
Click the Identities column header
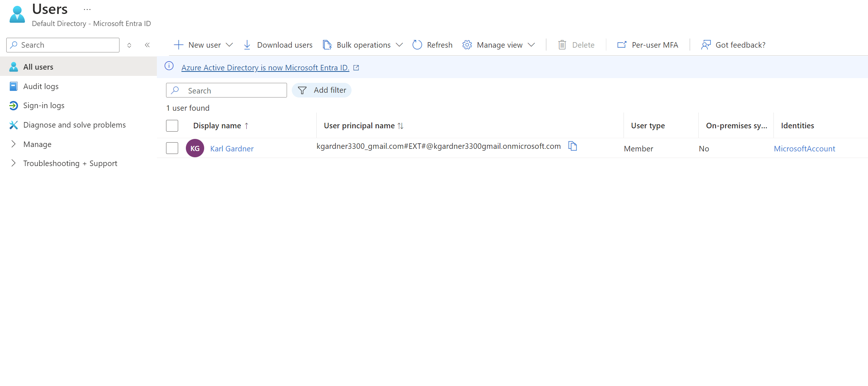797,126
